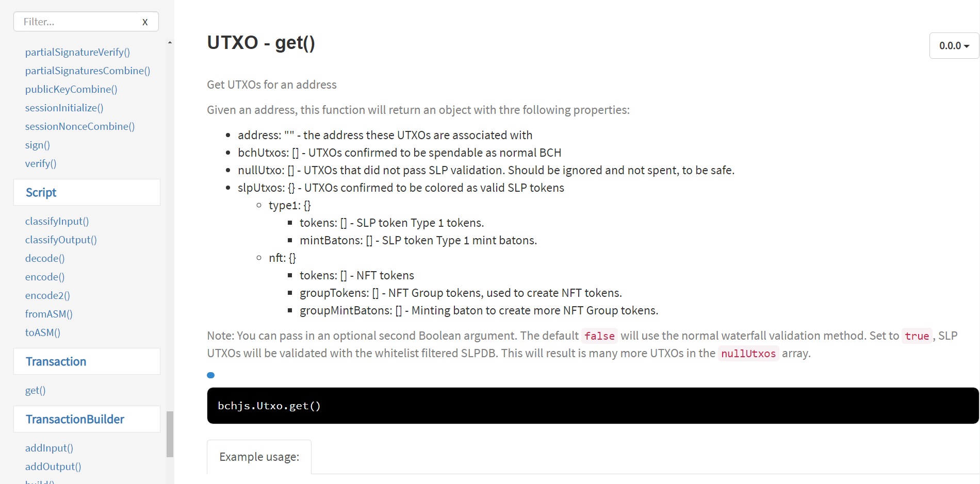980x484 pixels.
Task: Click the bchjs.Utxo.get() code block
Action: pos(593,406)
